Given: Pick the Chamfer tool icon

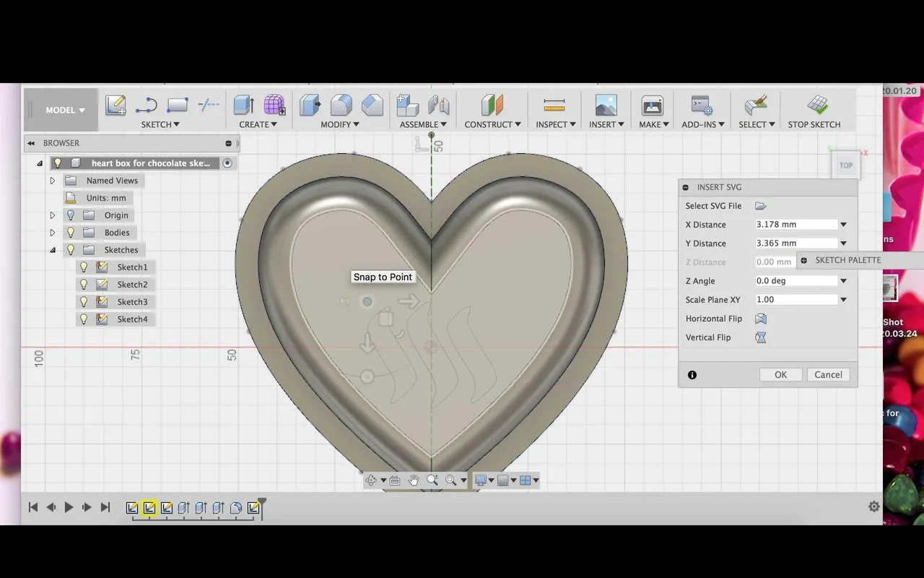Looking at the screenshot, I should [372, 105].
